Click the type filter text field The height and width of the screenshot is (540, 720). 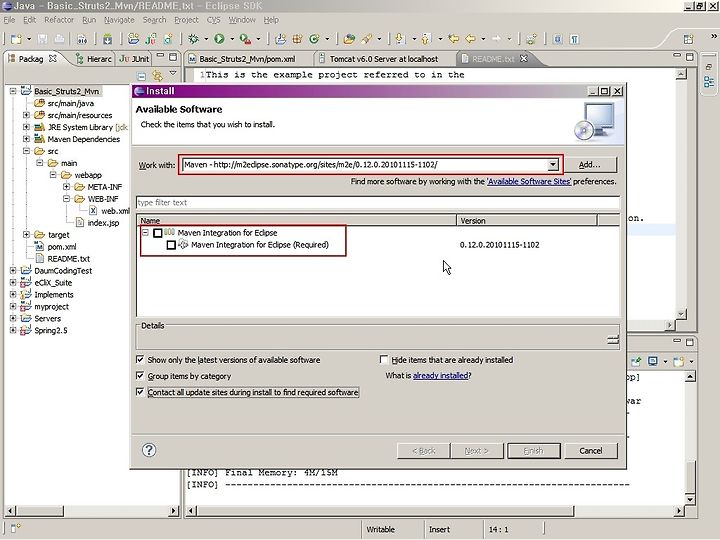click(378, 202)
